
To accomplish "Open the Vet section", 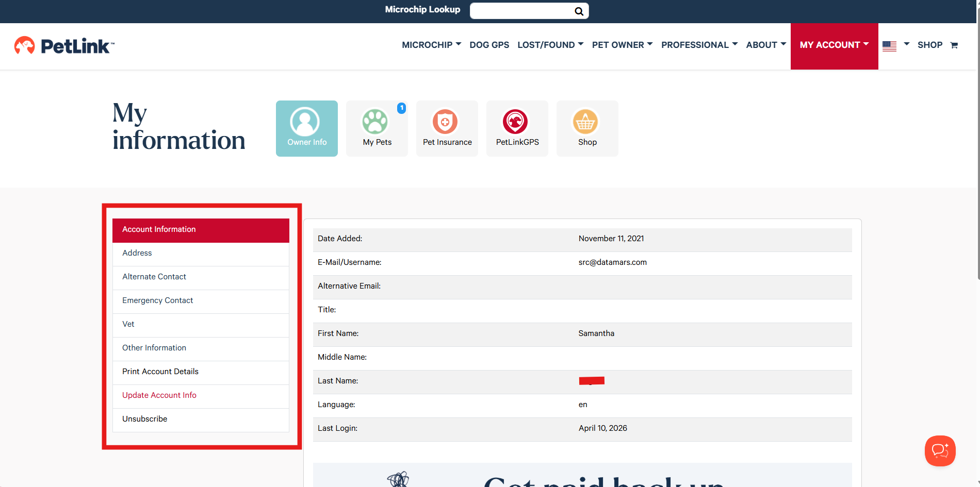I will pos(201,325).
